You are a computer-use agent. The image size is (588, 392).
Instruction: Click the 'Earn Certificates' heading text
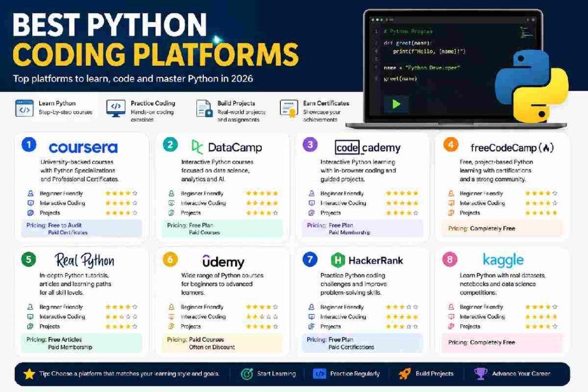click(x=326, y=103)
